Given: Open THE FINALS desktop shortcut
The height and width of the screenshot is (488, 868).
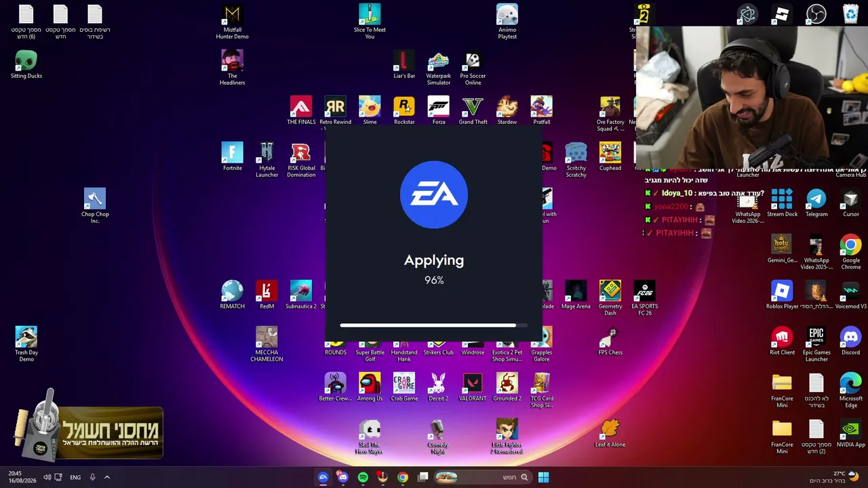Looking at the screenshot, I should [301, 110].
